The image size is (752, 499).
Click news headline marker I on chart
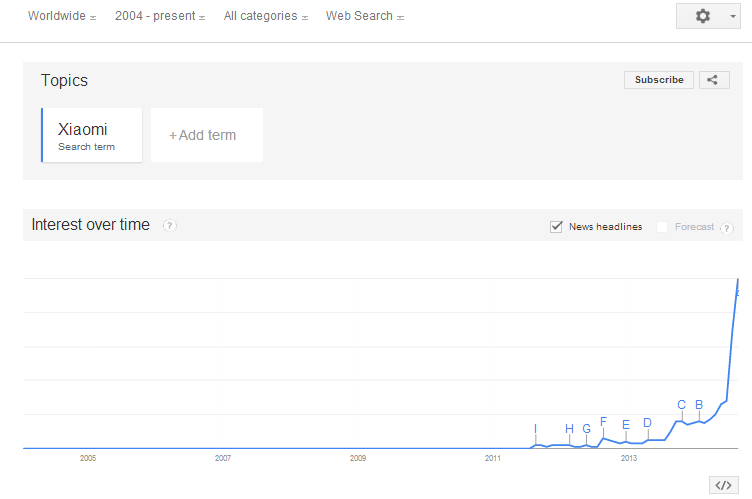(535, 429)
